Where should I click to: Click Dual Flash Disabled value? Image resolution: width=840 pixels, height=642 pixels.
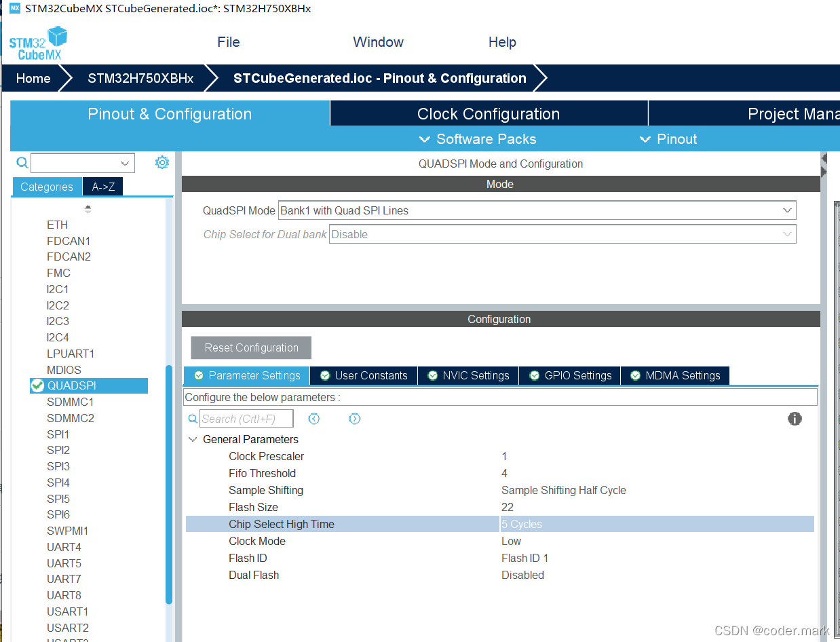point(522,575)
